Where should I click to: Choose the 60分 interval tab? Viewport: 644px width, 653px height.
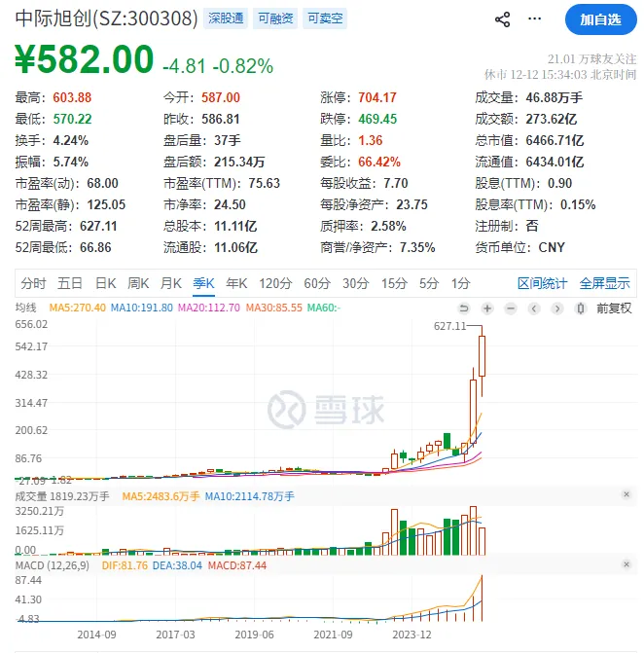click(x=317, y=283)
